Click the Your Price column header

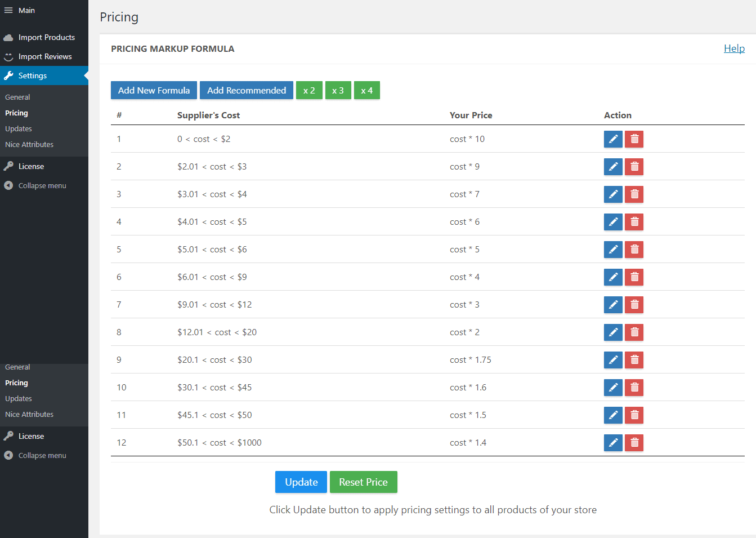point(471,115)
